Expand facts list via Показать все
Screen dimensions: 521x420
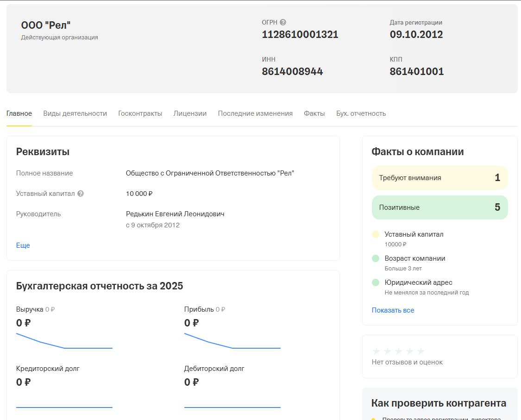pos(393,310)
